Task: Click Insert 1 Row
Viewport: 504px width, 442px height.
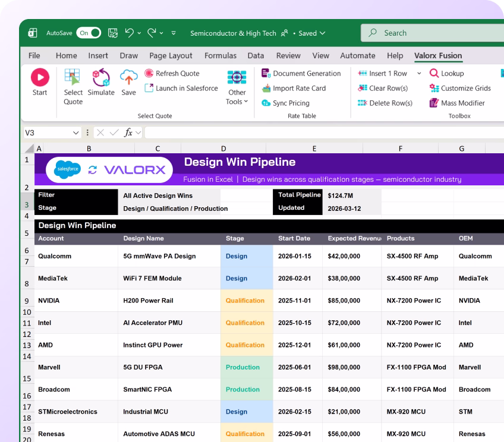Action: [383, 73]
